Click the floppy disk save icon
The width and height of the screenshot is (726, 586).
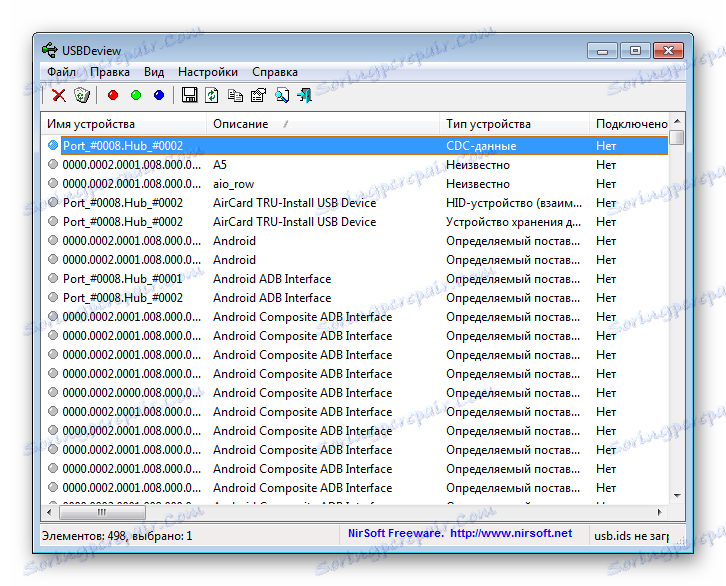[x=189, y=95]
